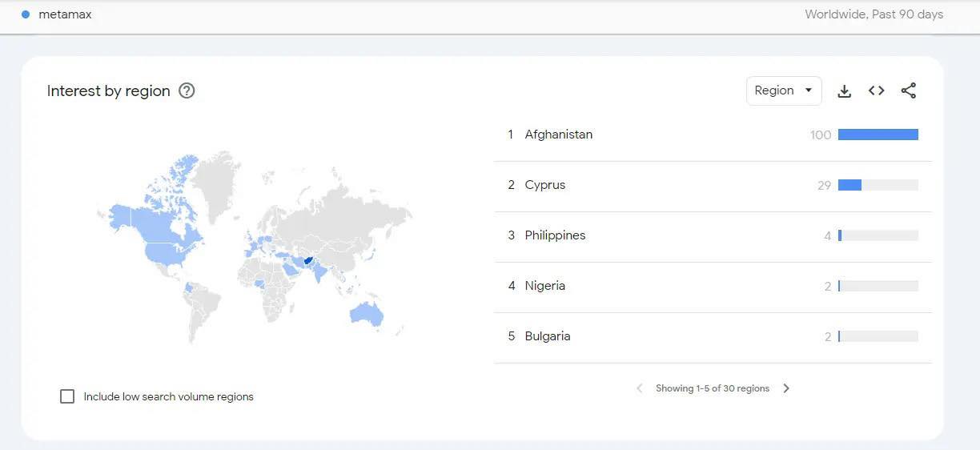Go to next page of regions
The image size is (980, 450).
(786, 388)
